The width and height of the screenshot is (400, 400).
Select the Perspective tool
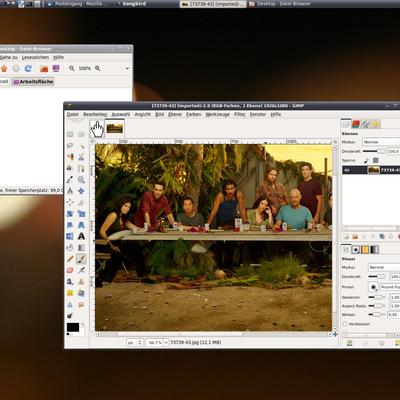81,225
